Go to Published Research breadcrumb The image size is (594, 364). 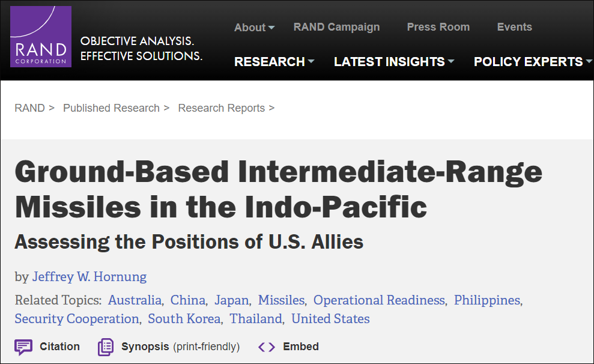[x=111, y=108]
